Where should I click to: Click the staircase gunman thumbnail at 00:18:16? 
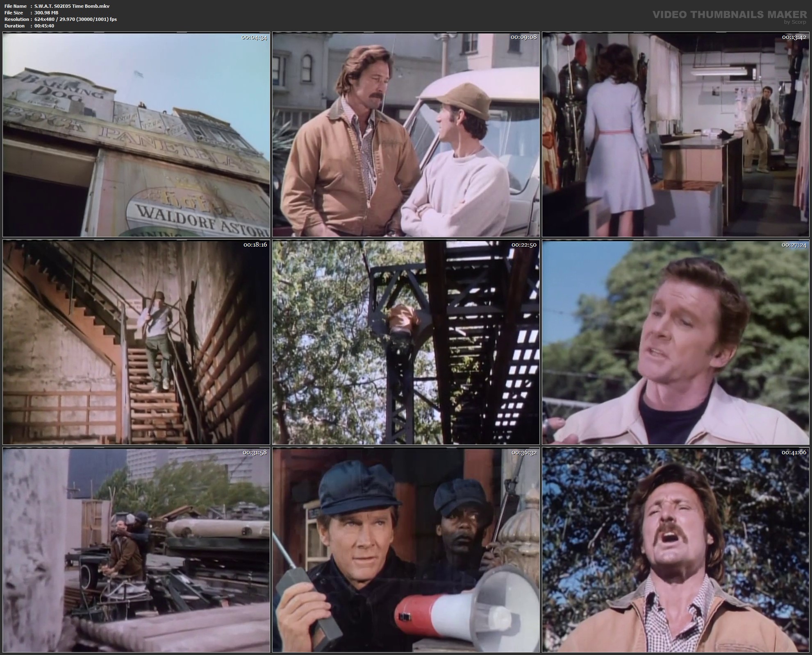tap(136, 342)
